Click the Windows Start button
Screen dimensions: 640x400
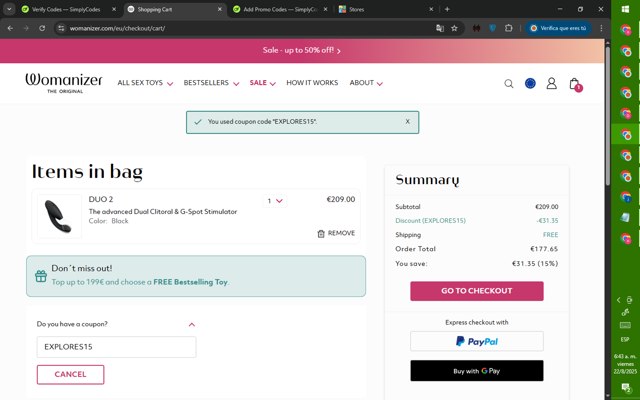click(625, 9)
